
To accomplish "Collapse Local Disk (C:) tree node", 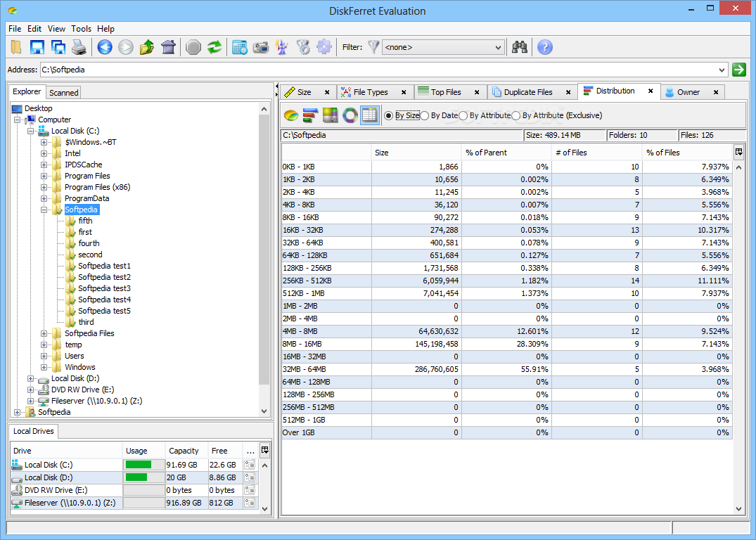I will coord(30,131).
